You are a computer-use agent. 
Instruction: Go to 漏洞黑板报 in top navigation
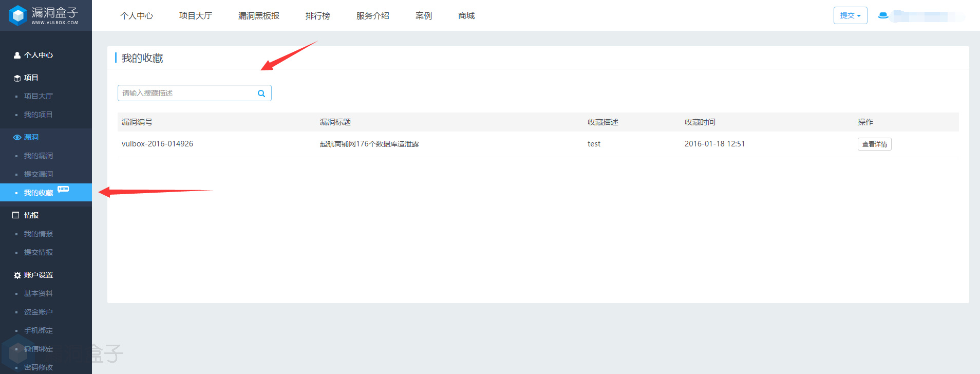click(x=258, y=16)
